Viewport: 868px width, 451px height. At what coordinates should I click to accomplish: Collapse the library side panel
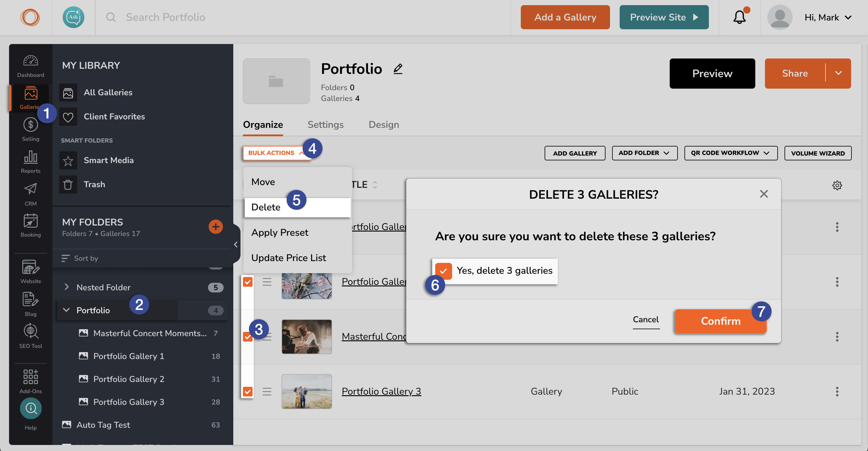(x=236, y=244)
